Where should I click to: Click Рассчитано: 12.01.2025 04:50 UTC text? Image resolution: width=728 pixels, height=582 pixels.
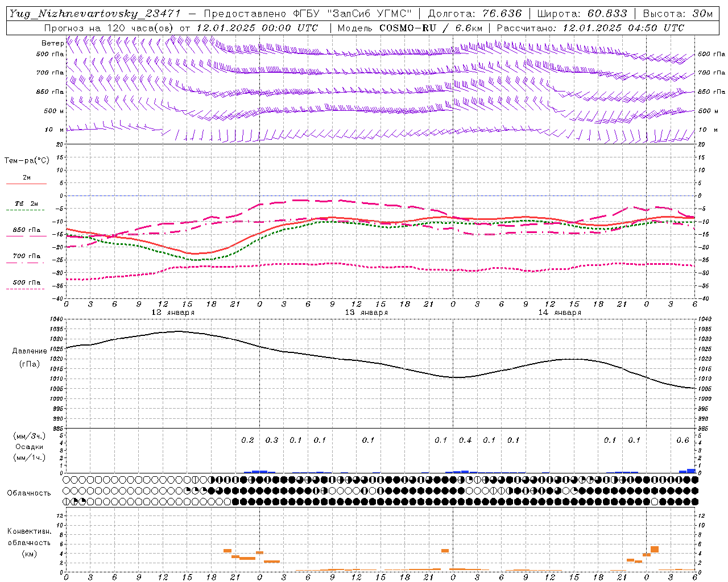point(590,28)
